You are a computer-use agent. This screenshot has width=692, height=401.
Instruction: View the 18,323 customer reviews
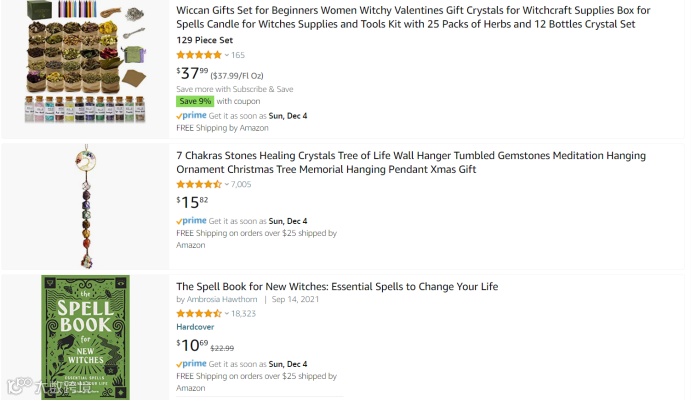[x=244, y=313]
